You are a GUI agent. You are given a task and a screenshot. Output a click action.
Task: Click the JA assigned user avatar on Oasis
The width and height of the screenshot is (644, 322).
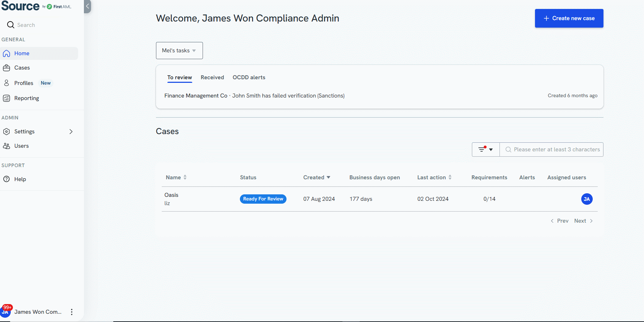click(x=587, y=199)
